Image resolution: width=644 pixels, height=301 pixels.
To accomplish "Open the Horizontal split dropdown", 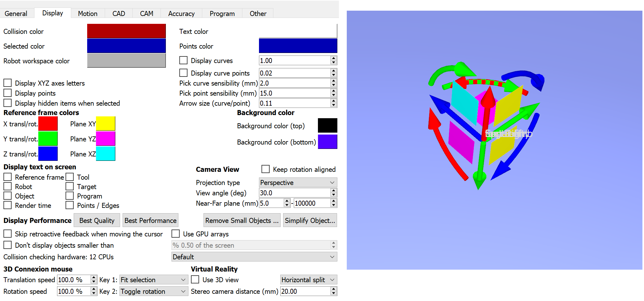I will [309, 280].
